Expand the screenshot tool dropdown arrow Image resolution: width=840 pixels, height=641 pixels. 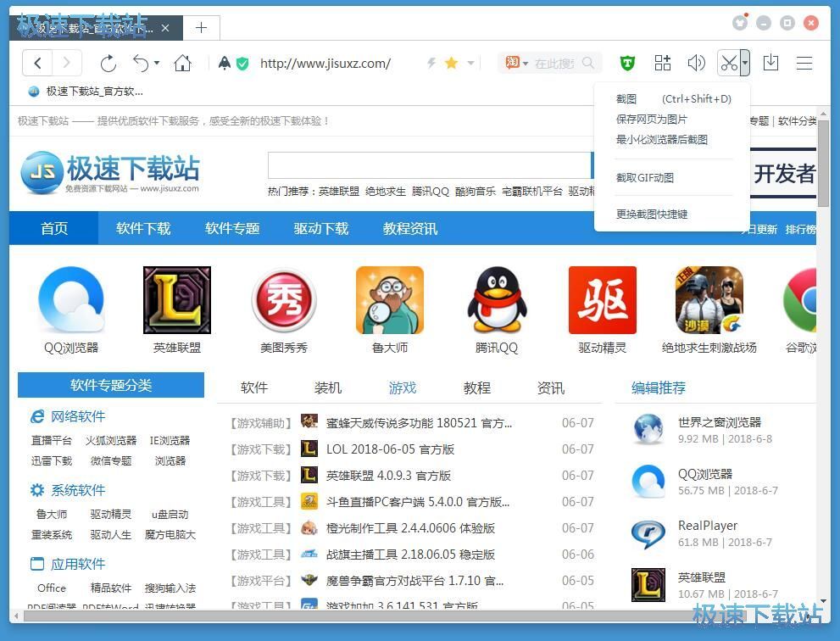pos(745,63)
